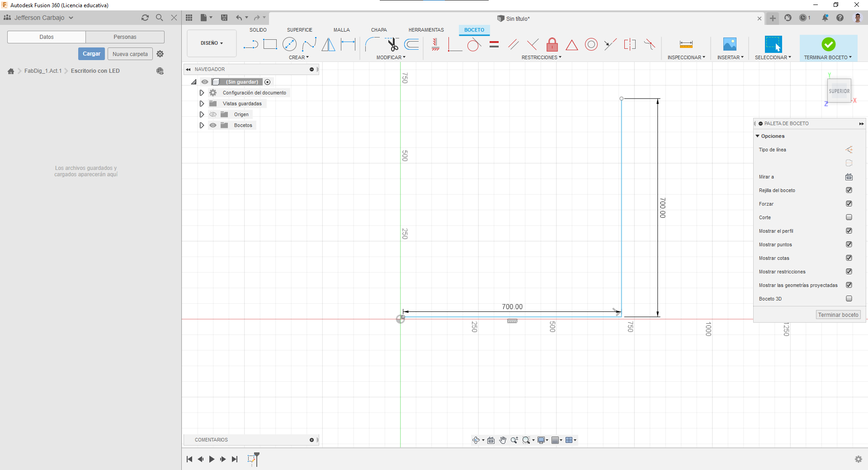Expand Configuración del documento node
868x470 pixels.
202,93
